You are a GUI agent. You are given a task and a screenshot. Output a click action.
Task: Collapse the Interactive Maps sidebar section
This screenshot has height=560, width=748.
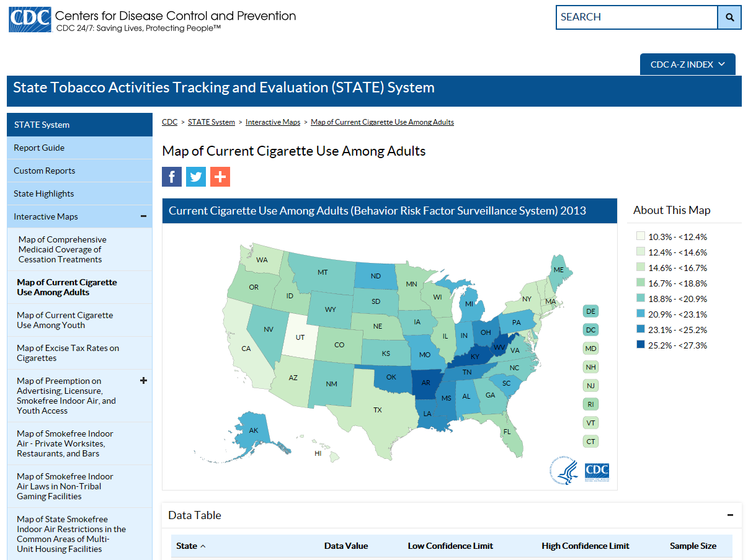point(143,216)
